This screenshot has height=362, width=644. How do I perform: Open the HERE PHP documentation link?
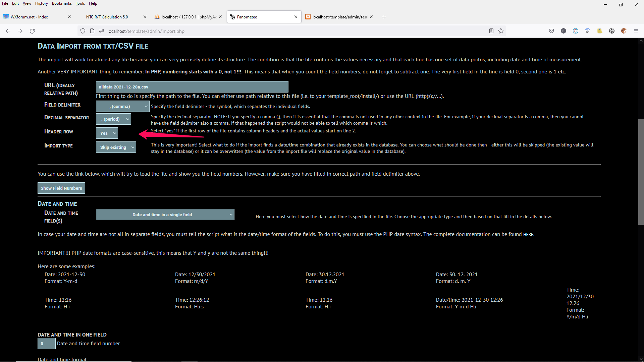pos(528,234)
